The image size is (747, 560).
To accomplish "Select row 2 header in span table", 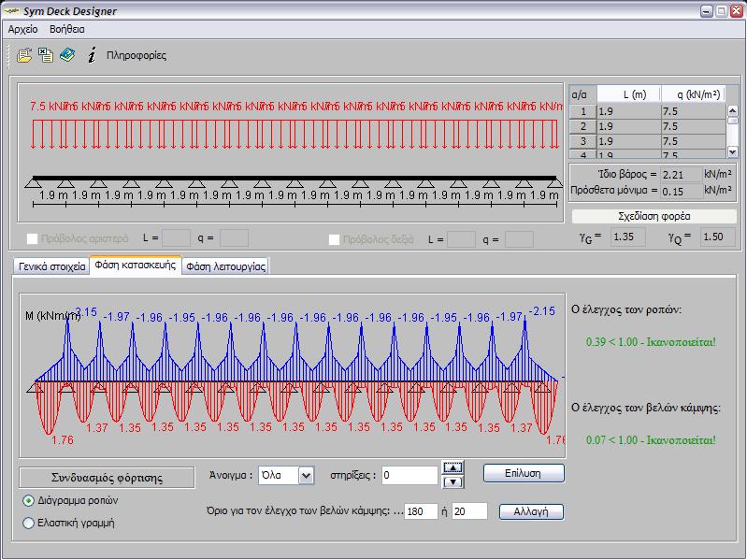I will tap(582, 126).
